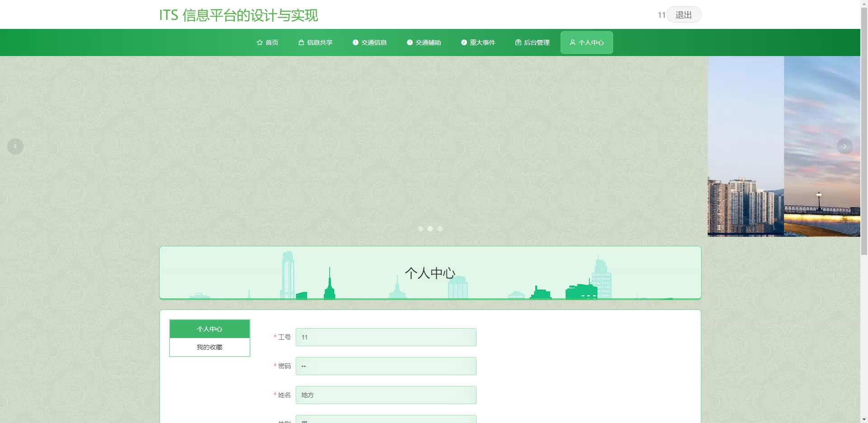Expand the 性别 dropdown below the 姓名 field

point(386,420)
